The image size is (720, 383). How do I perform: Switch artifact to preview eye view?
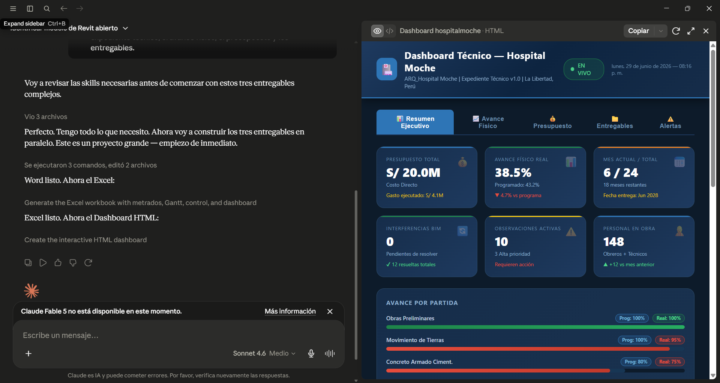377,31
